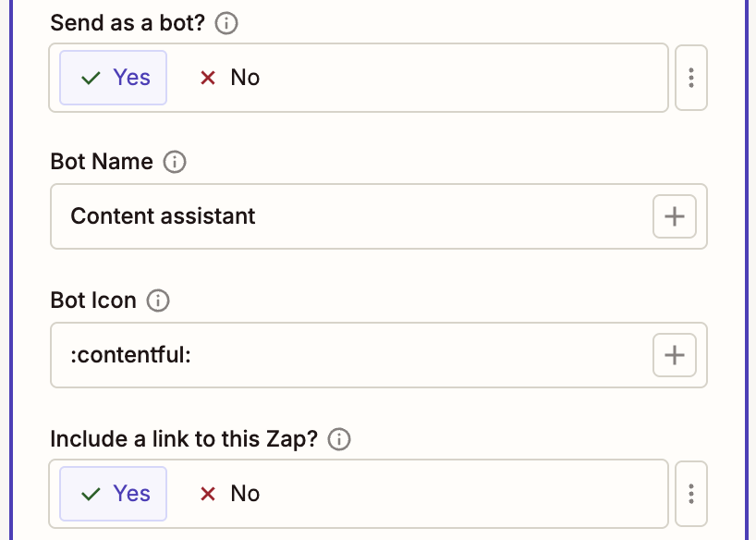Click the contentful emoji value in Bot Icon
The height and width of the screenshot is (540, 756).
130,354
